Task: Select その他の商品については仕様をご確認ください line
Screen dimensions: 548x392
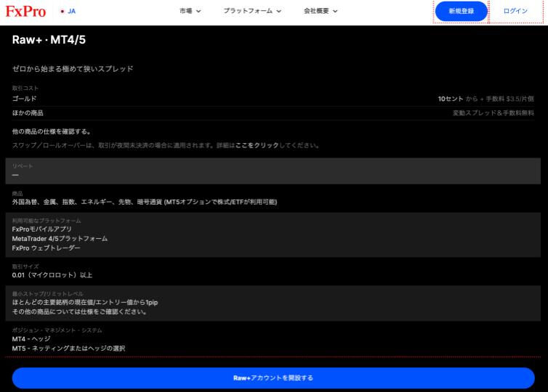Action: (79, 311)
